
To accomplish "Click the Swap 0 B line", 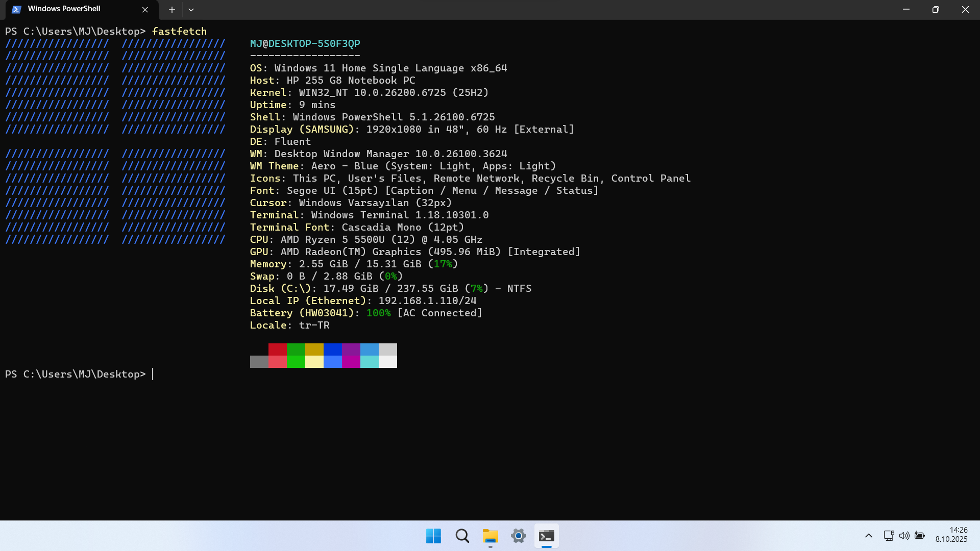I will [x=327, y=276].
